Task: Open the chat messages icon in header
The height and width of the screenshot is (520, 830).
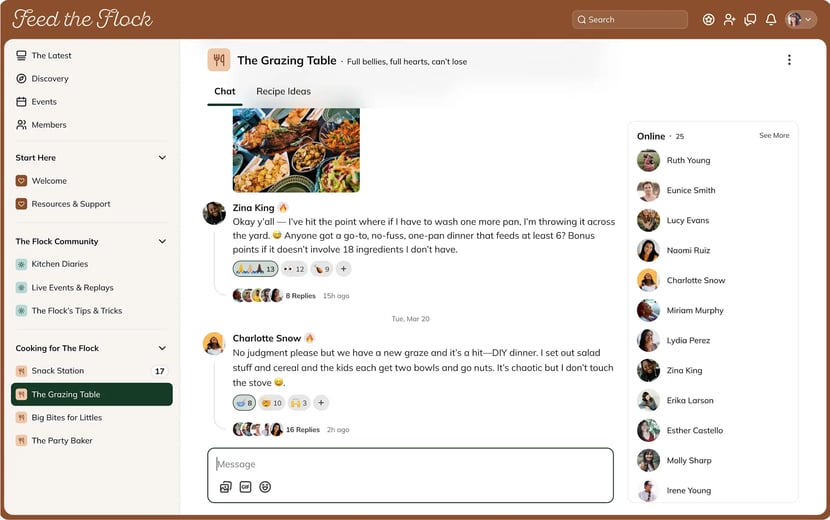Action: 750,20
